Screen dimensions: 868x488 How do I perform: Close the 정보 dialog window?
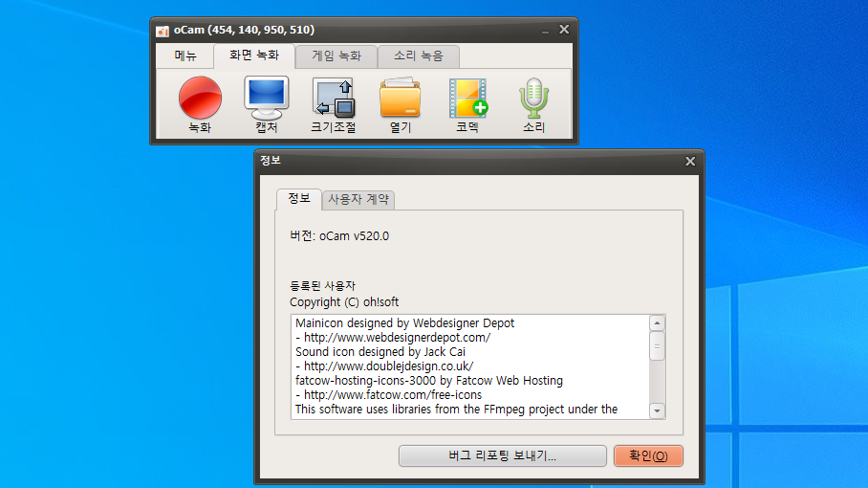tap(690, 161)
